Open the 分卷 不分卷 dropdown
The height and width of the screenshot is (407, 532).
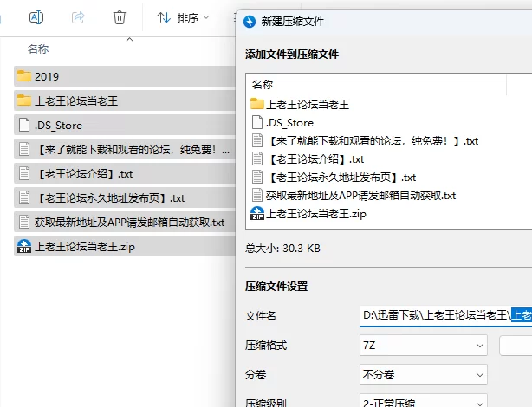pyautogui.click(x=424, y=374)
